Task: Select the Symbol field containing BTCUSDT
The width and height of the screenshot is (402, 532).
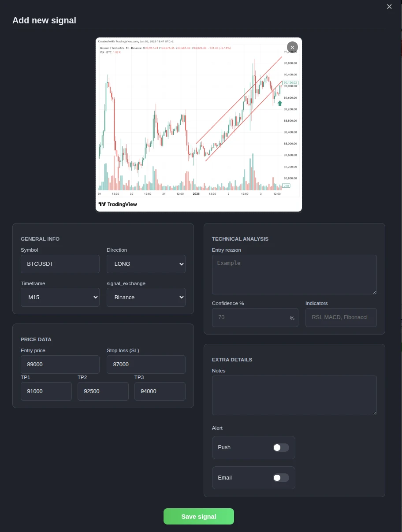Action: 60,264
